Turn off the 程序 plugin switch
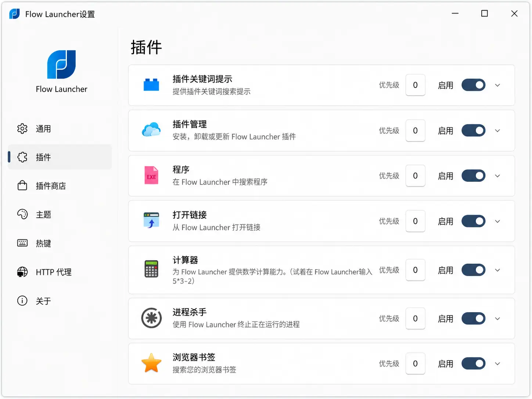This screenshot has width=532, height=399. click(473, 176)
